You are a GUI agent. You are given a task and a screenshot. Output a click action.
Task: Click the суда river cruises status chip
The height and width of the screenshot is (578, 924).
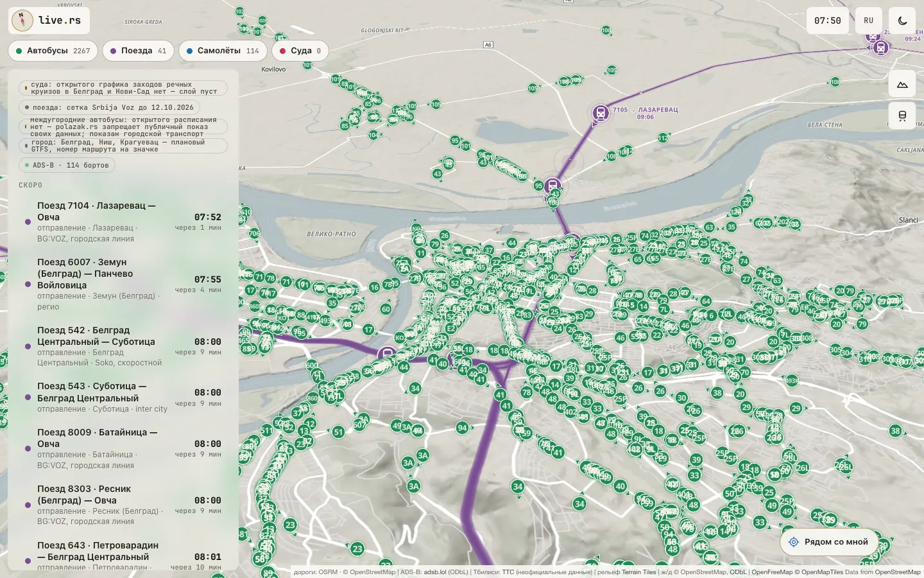[x=123, y=88]
